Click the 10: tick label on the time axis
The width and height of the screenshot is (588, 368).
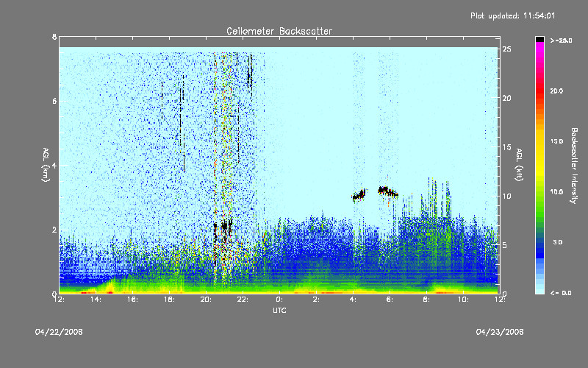tap(463, 300)
